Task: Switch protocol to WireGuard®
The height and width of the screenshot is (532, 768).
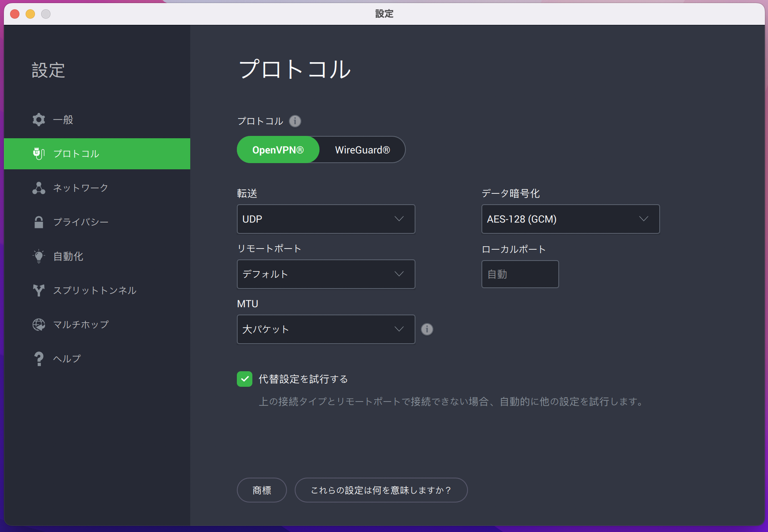Action: (x=362, y=150)
